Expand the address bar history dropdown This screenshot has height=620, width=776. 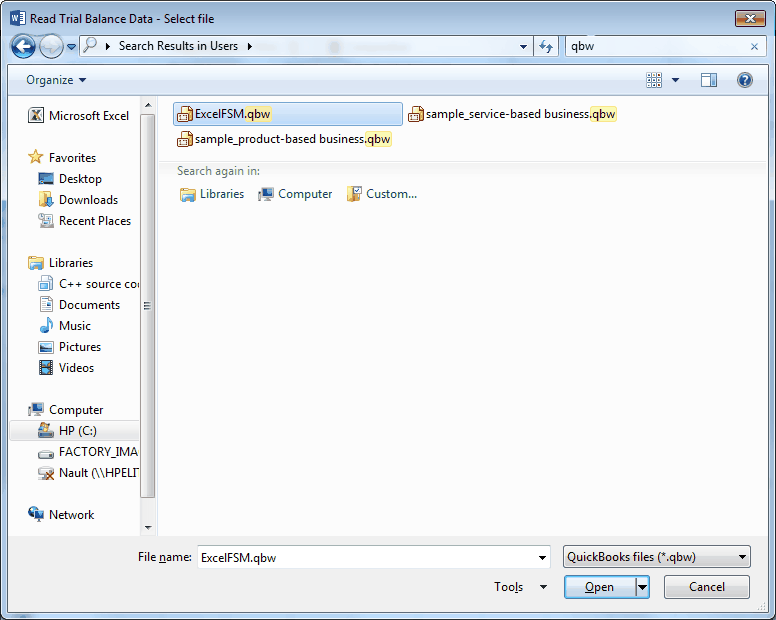pyautogui.click(x=523, y=47)
